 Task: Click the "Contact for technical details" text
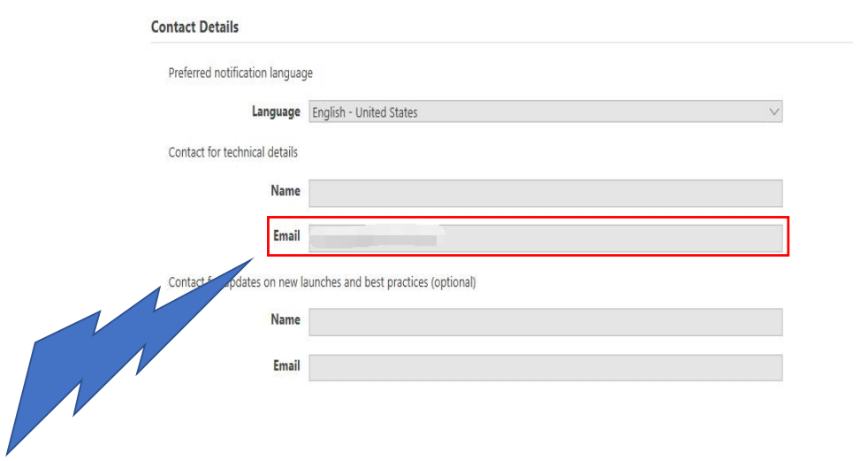point(232,152)
